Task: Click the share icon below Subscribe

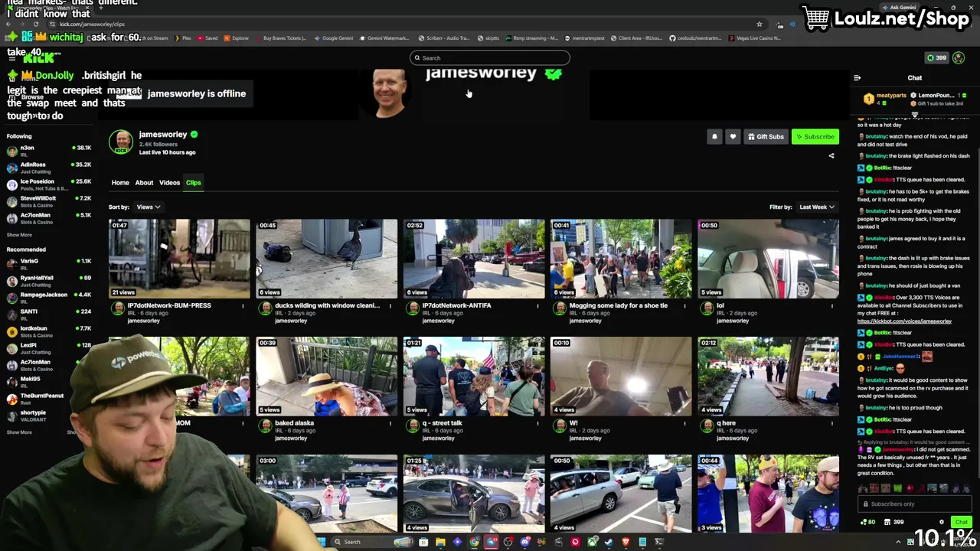Action: [831, 155]
